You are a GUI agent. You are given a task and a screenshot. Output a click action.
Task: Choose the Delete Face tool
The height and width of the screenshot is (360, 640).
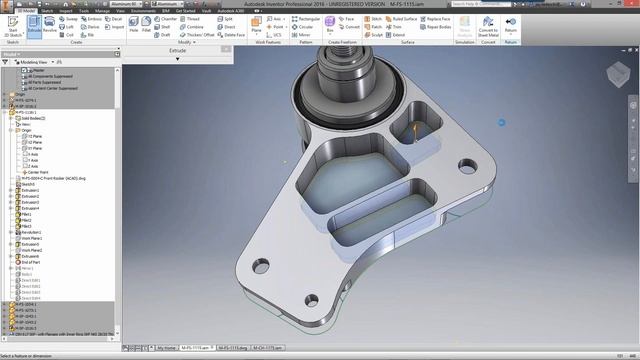231,35
